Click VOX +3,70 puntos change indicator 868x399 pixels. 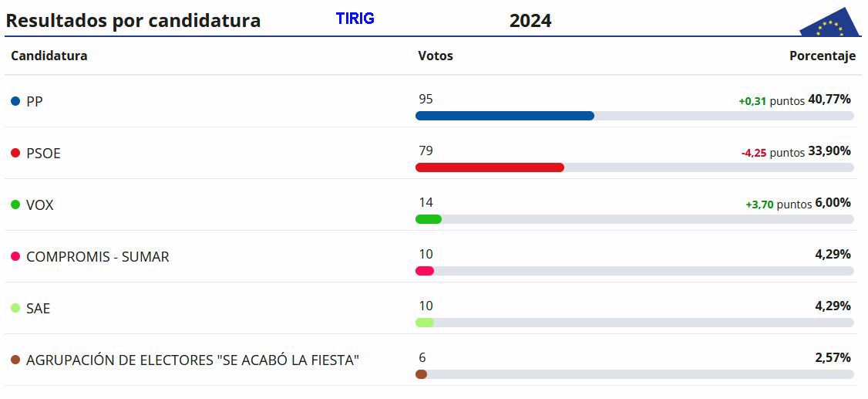point(779,205)
